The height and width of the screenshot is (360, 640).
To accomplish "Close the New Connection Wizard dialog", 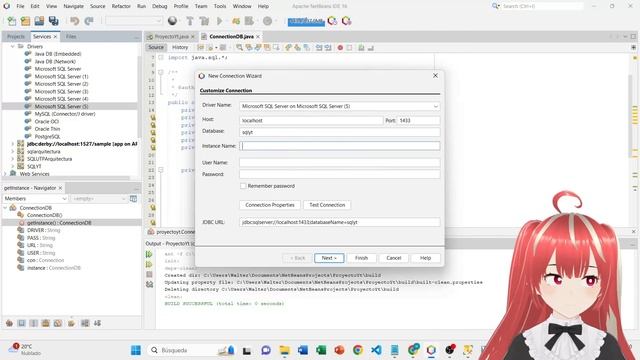I will (x=435, y=76).
